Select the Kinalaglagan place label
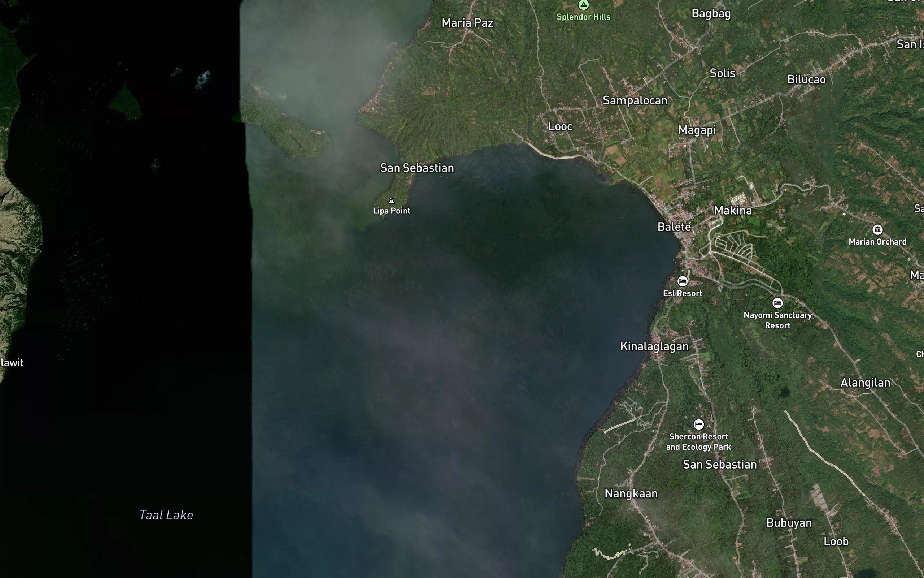Image resolution: width=924 pixels, height=578 pixels. tap(654, 346)
